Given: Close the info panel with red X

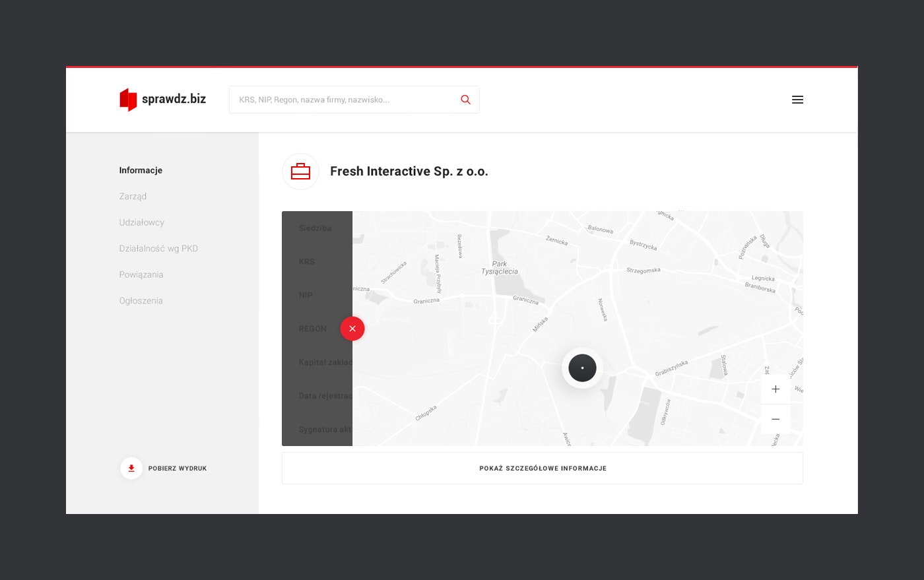Looking at the screenshot, I should [352, 329].
